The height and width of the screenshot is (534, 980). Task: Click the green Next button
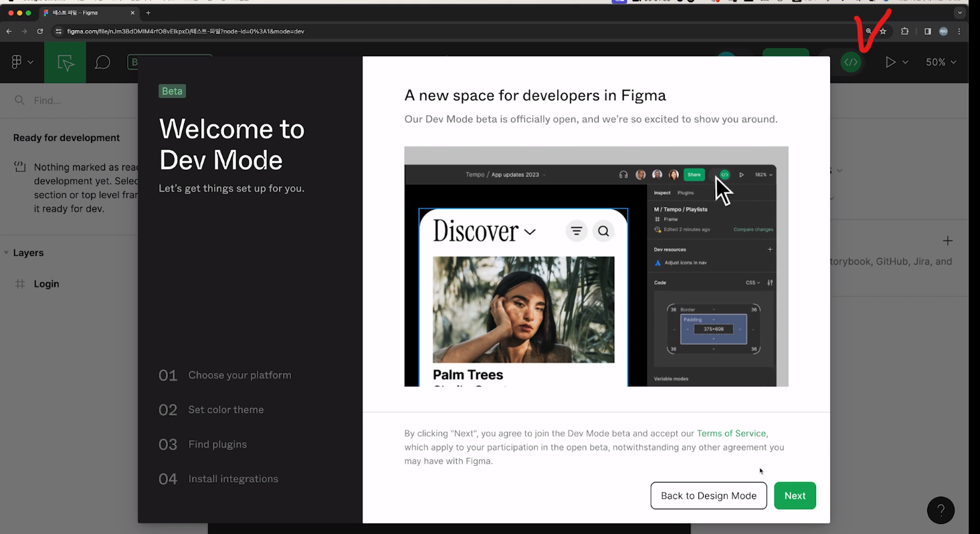[795, 495]
